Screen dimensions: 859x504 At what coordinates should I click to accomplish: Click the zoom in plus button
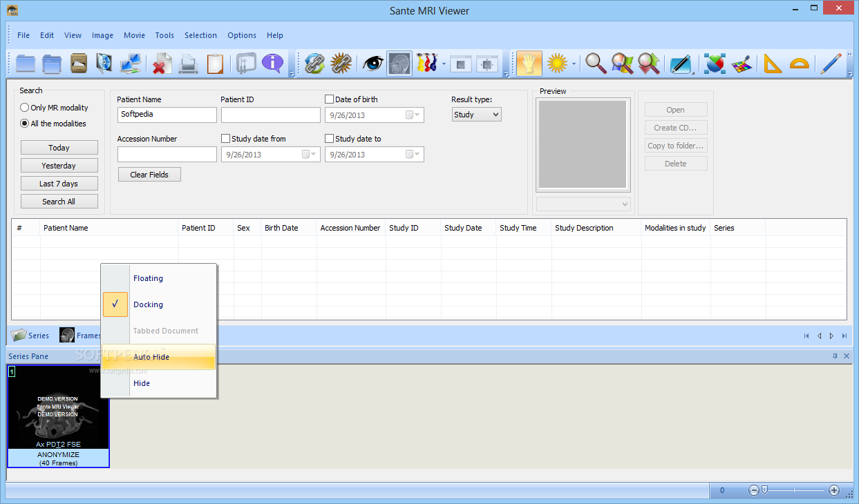[834, 490]
